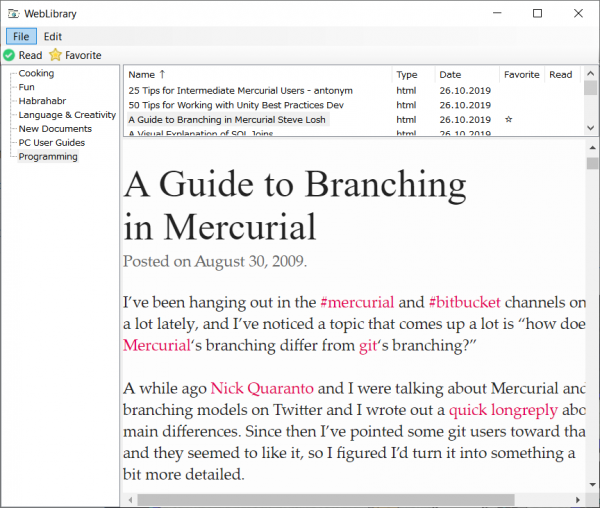Select the Cooking category
This screenshot has height=508, width=600.
[x=36, y=73]
